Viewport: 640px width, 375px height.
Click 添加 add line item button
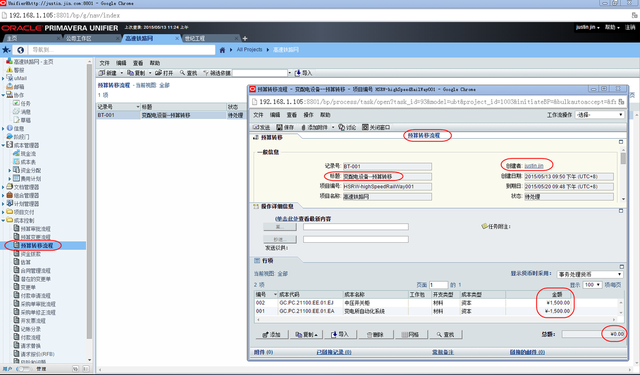(x=272, y=334)
